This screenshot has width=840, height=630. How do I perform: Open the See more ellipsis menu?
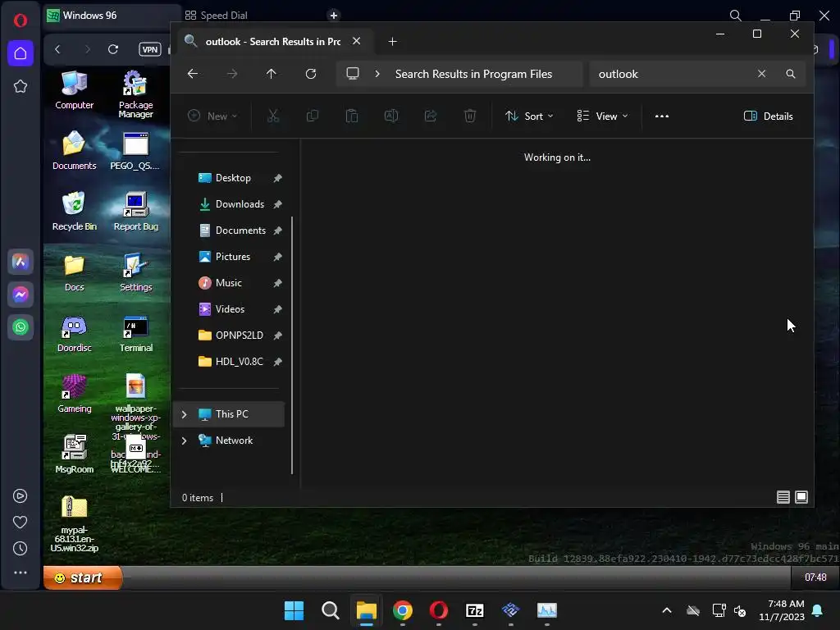tap(662, 116)
